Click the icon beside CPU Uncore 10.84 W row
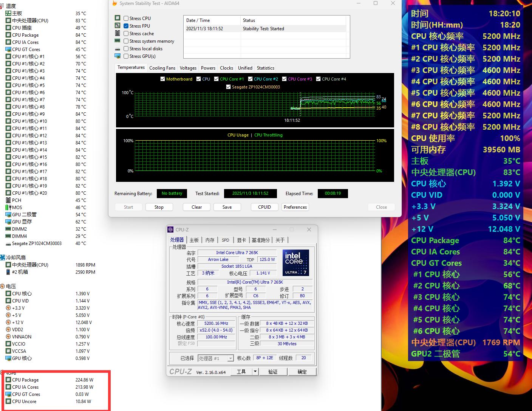This screenshot has width=532, height=411. (8, 401)
